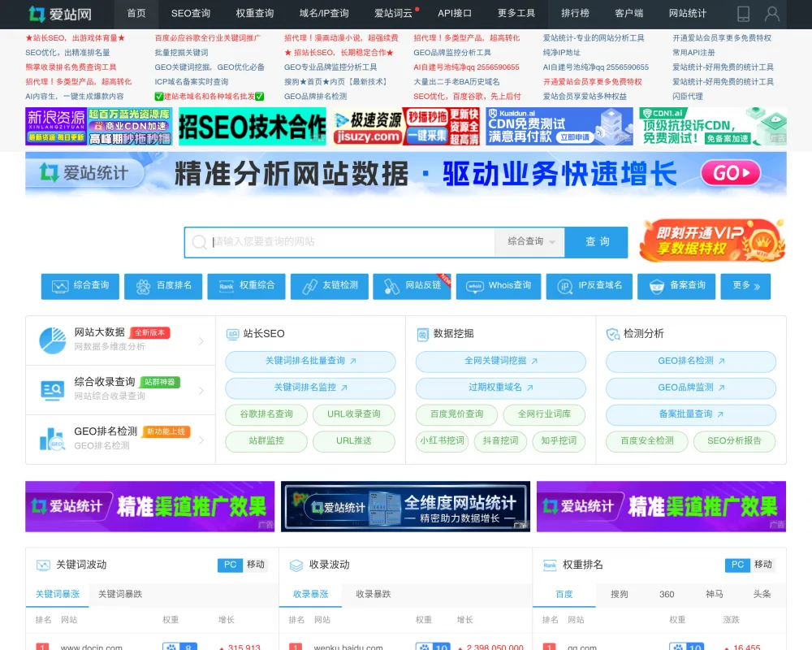Open 排行榜 in the navigation
The image size is (812, 650).
point(576,14)
